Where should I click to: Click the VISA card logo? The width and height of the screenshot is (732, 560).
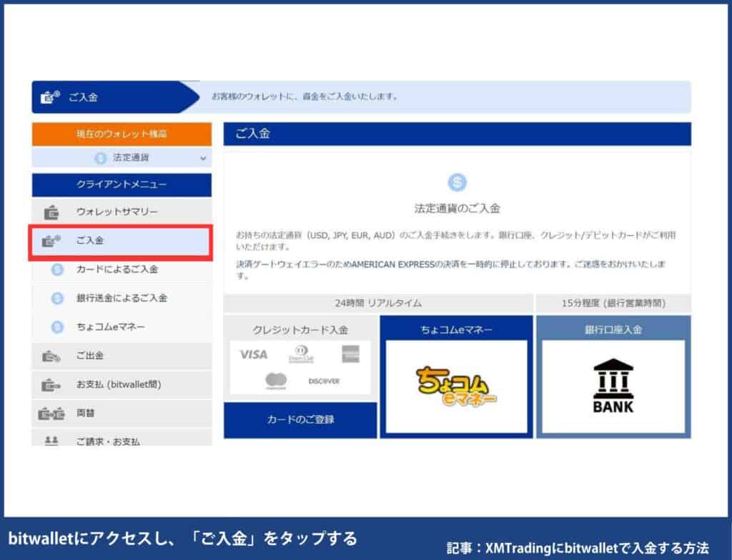[254, 355]
